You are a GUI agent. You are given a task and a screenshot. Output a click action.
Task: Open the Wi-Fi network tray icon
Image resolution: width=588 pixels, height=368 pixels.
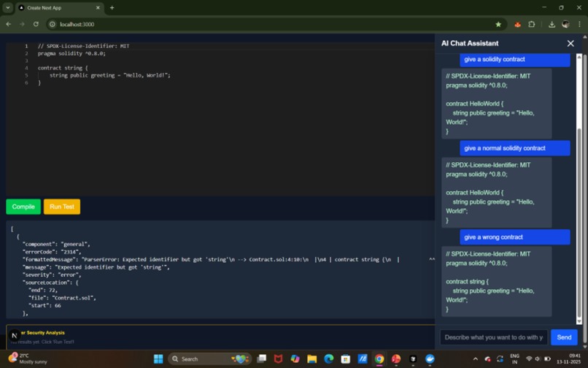point(529,359)
